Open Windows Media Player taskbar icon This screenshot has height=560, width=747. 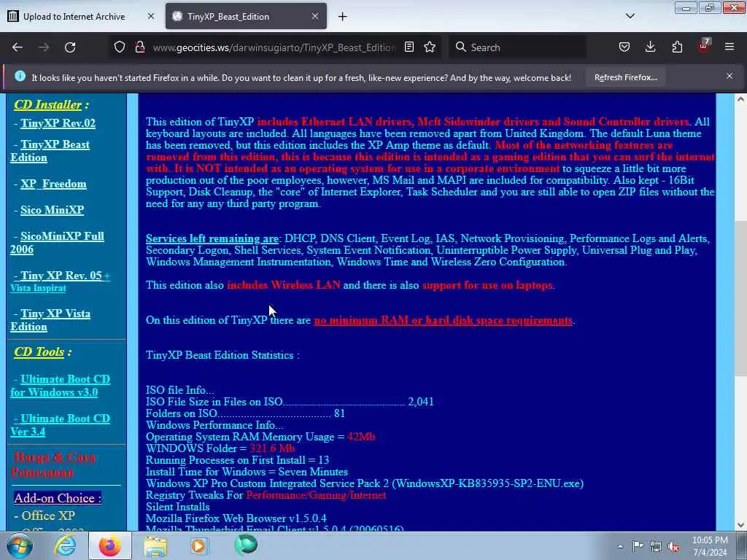point(199,545)
